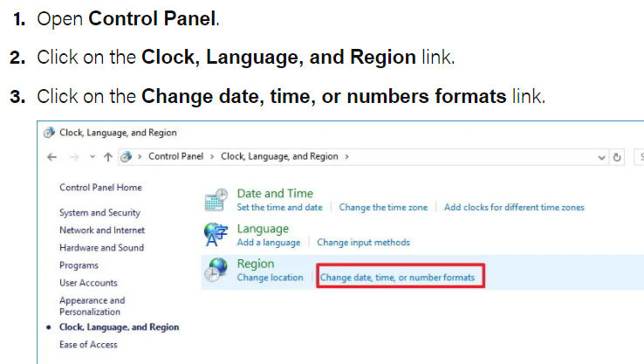
Task: Expand the address bar history dropdown
Action: coord(601,157)
